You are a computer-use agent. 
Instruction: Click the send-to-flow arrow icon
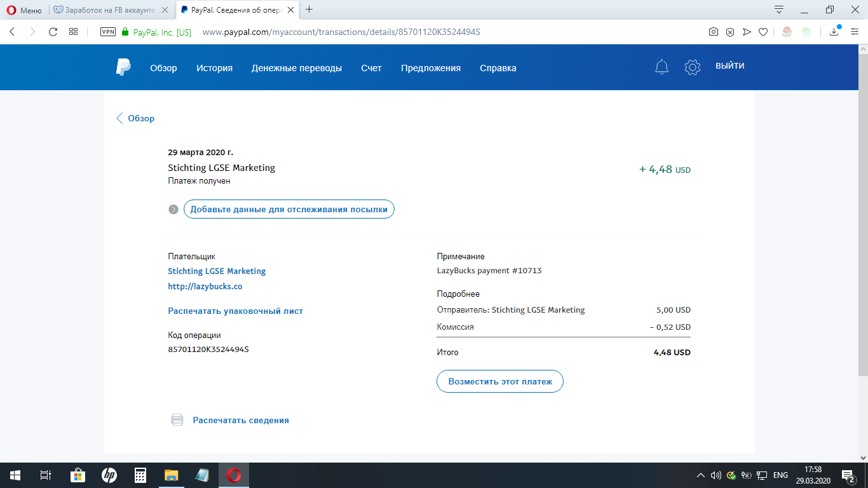tap(747, 32)
